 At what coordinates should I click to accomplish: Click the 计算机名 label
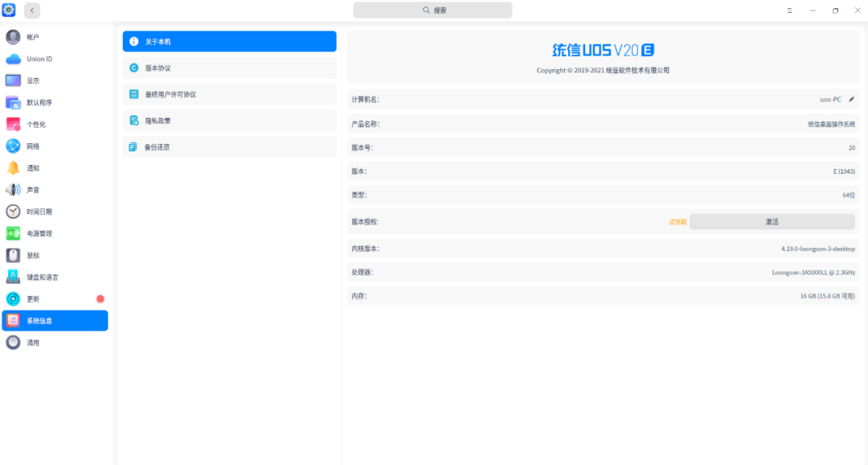366,99
